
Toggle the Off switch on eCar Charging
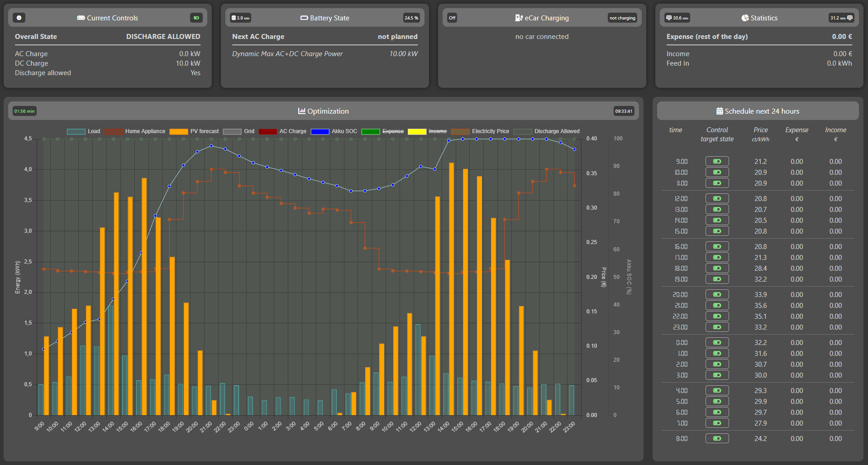pyautogui.click(x=451, y=18)
